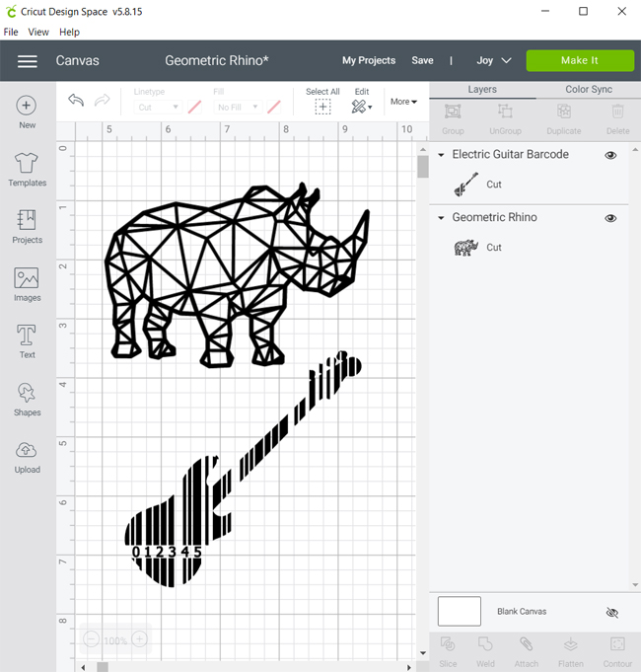Open the File menu

coord(11,33)
